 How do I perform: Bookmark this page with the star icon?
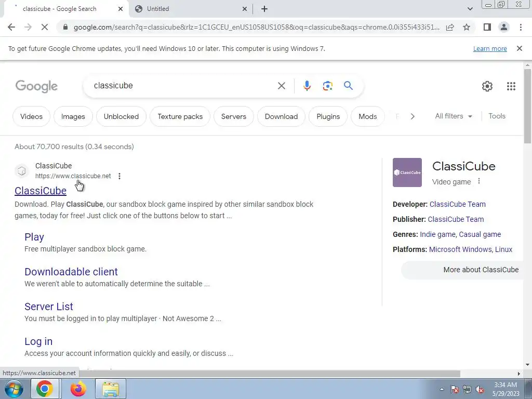click(467, 27)
